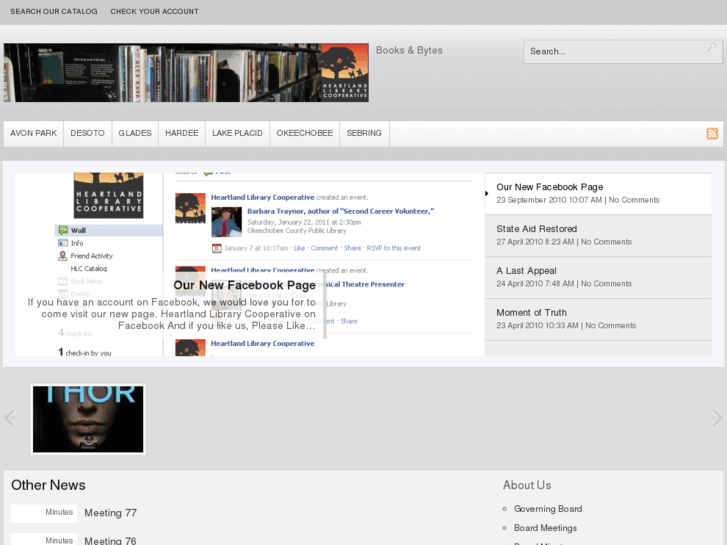Click the About Us heading
The width and height of the screenshot is (727, 545).
point(527,485)
